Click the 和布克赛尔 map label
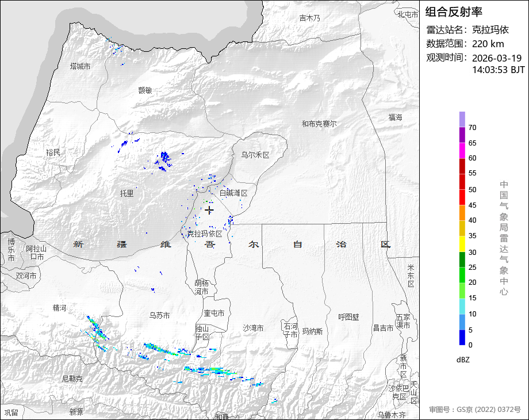Viewport: 529px width, 420px height. pos(319,124)
